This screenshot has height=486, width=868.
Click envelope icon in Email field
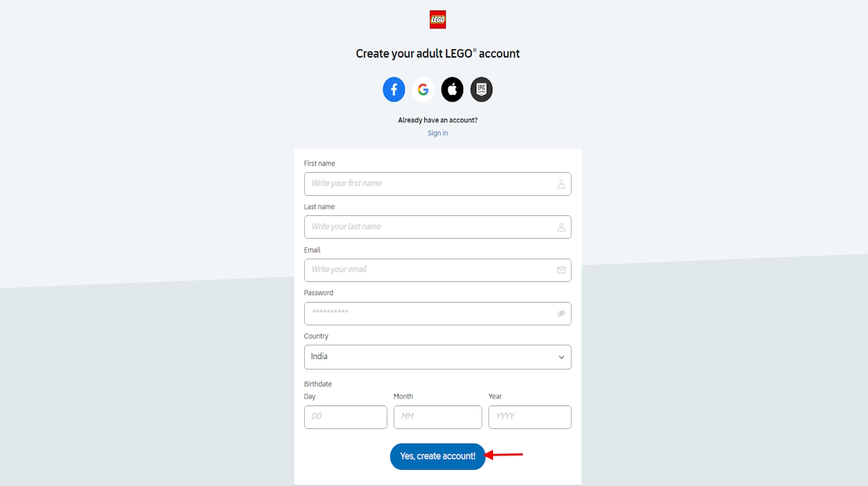[561, 270]
